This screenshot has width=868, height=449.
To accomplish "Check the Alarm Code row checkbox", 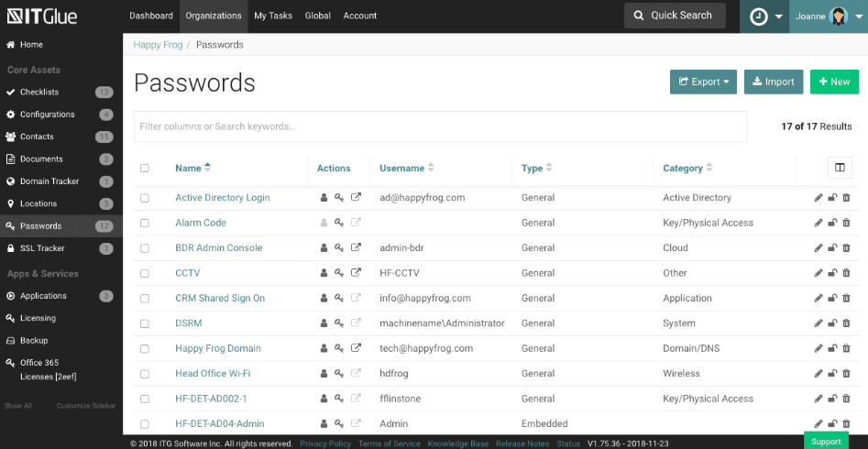I will tap(145, 223).
